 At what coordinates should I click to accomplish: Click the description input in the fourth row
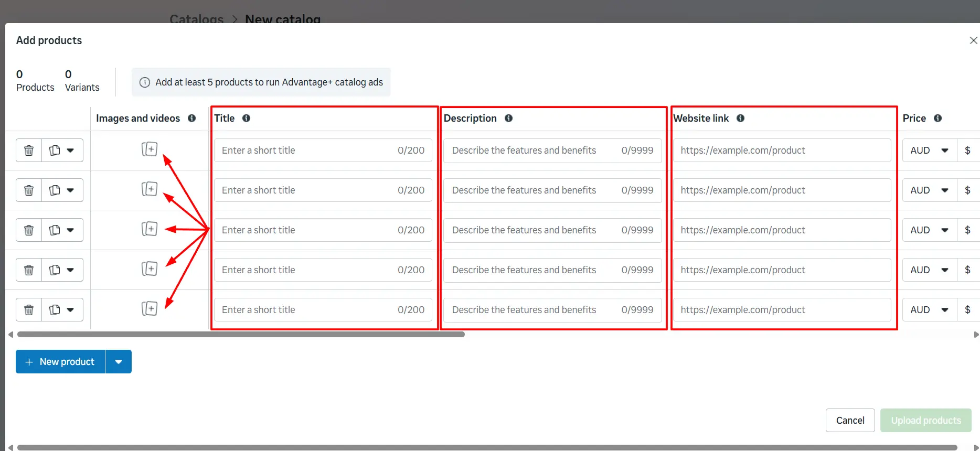pos(552,270)
